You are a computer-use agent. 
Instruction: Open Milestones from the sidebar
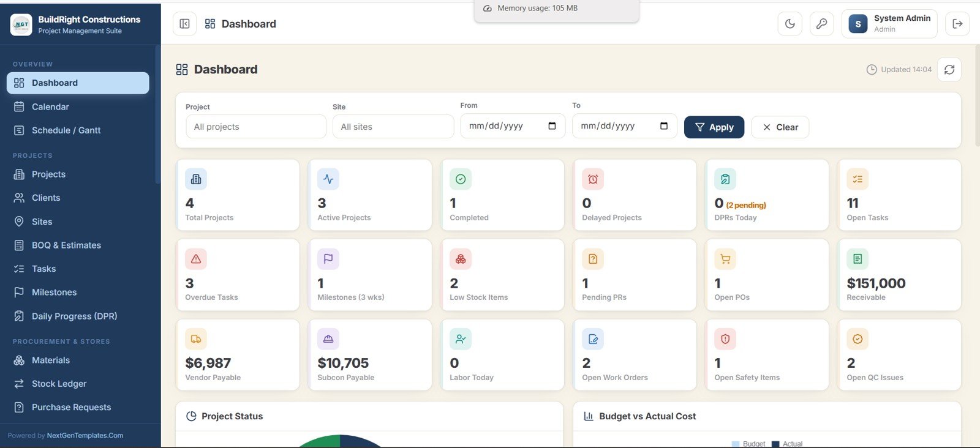[x=78, y=293]
